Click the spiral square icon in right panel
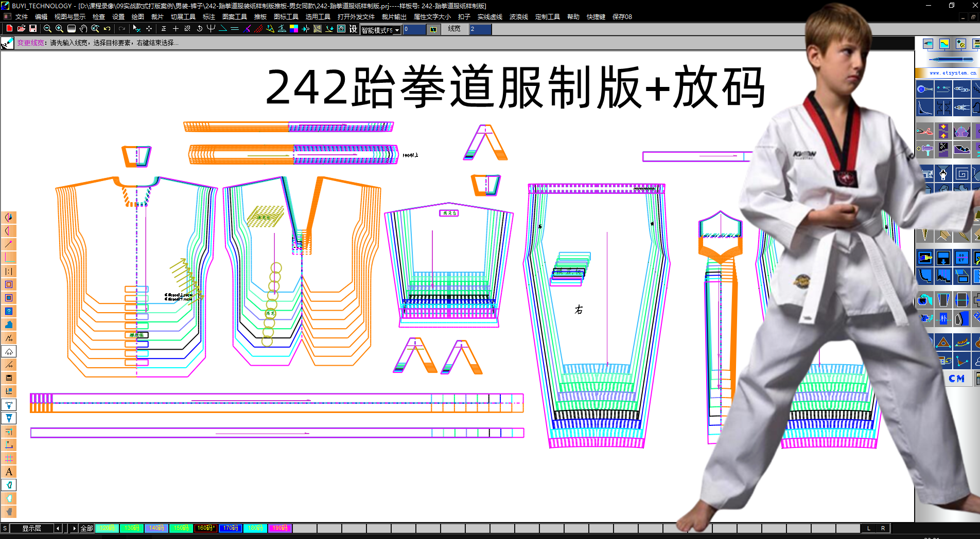The height and width of the screenshot is (539, 980). [961, 174]
